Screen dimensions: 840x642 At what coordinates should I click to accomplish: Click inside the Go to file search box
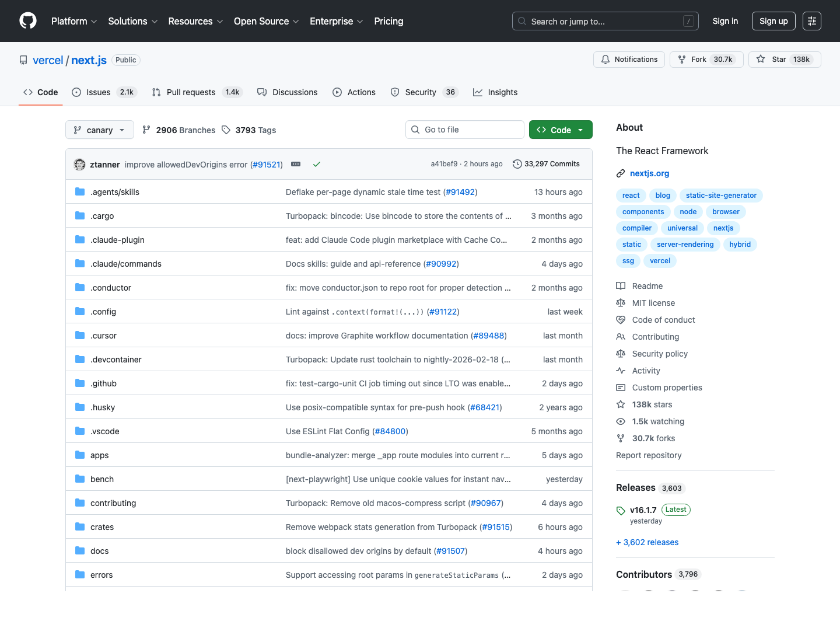pyautogui.click(x=464, y=129)
